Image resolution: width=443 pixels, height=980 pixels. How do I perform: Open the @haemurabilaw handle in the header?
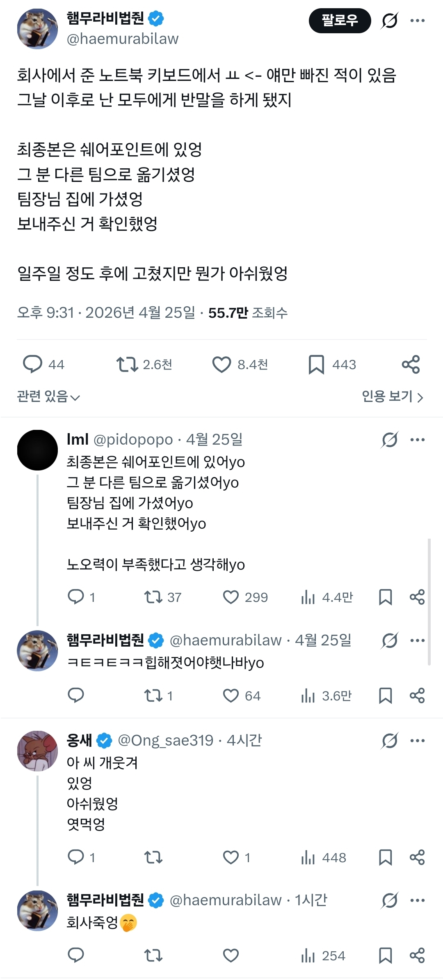coord(123,39)
